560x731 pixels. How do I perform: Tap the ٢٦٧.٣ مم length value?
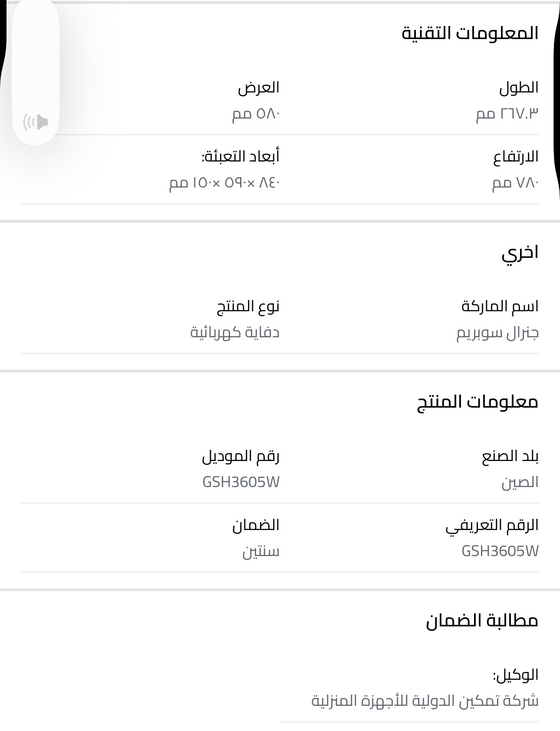pyautogui.click(x=507, y=114)
